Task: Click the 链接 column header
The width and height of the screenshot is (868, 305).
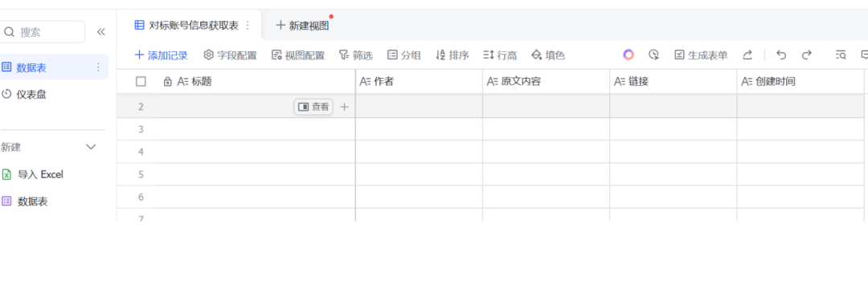Action: (x=674, y=82)
